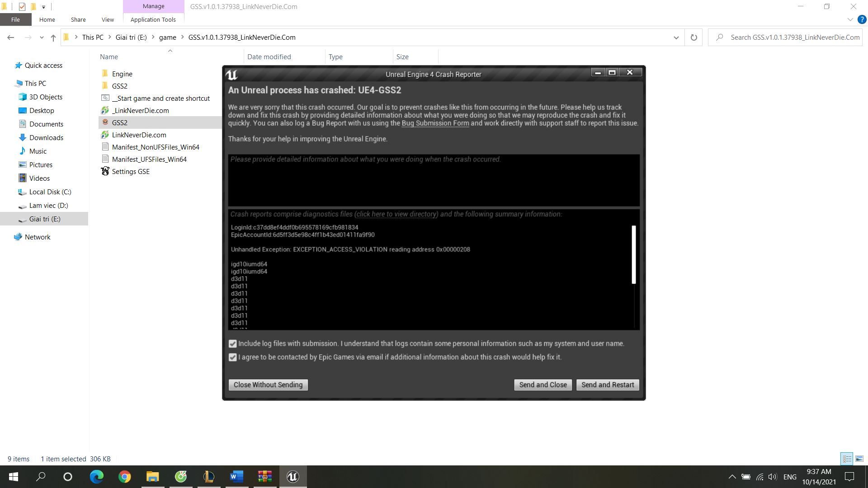Click the refresh button beside address bar
Image resolution: width=868 pixels, height=488 pixels.
click(x=693, y=38)
